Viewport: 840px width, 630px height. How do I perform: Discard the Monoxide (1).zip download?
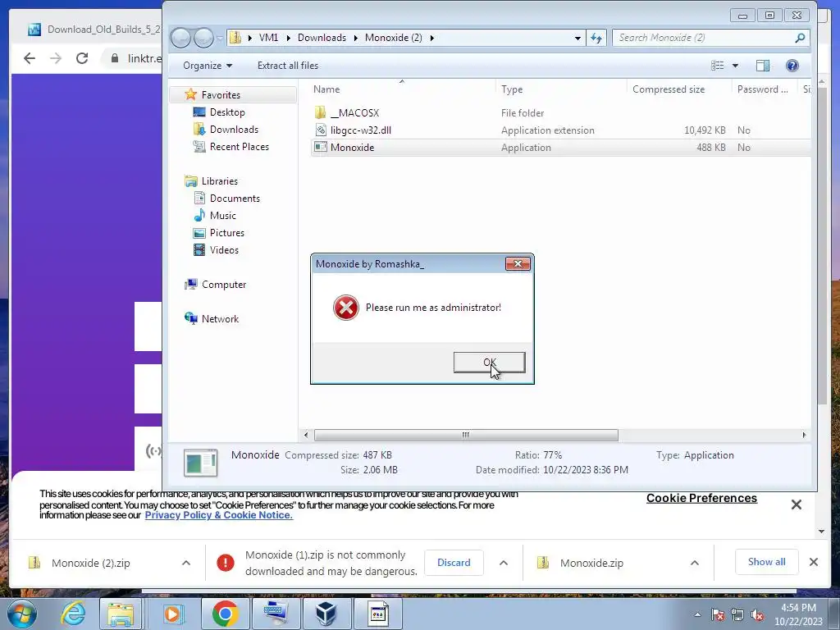(454, 563)
